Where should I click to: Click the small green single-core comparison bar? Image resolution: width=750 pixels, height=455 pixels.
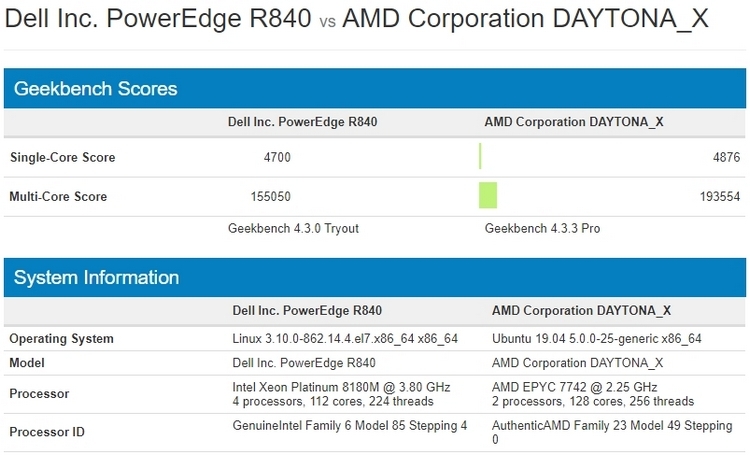(480, 157)
